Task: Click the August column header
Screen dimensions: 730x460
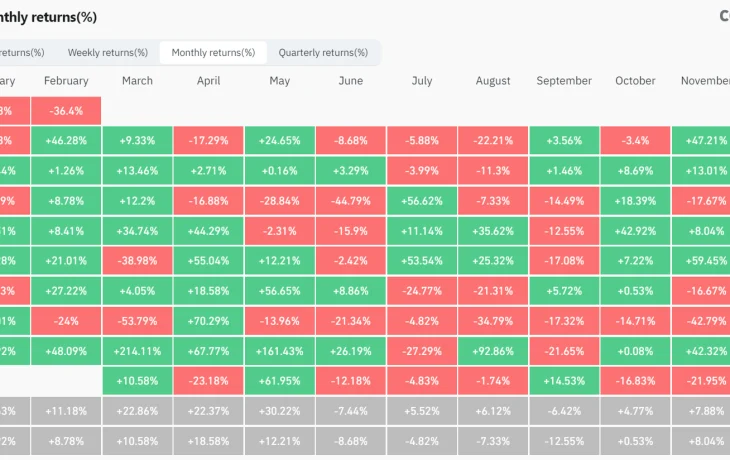Action: pyautogui.click(x=493, y=81)
